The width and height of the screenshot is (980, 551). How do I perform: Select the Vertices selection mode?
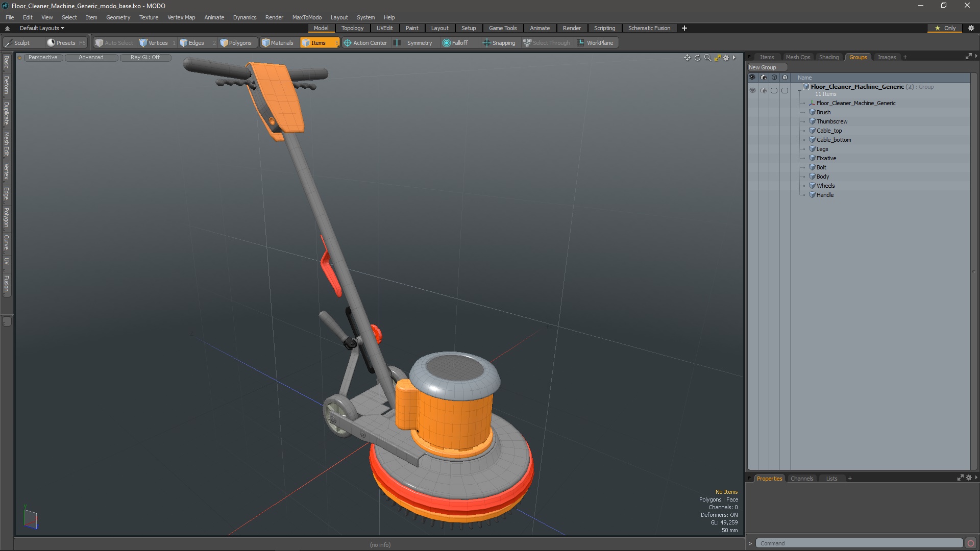pyautogui.click(x=154, y=43)
